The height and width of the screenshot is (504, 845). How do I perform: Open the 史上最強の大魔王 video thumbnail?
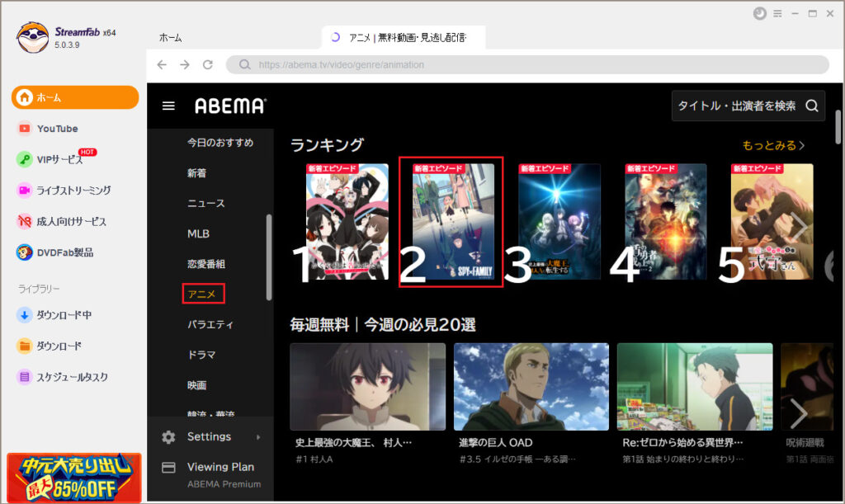point(367,387)
